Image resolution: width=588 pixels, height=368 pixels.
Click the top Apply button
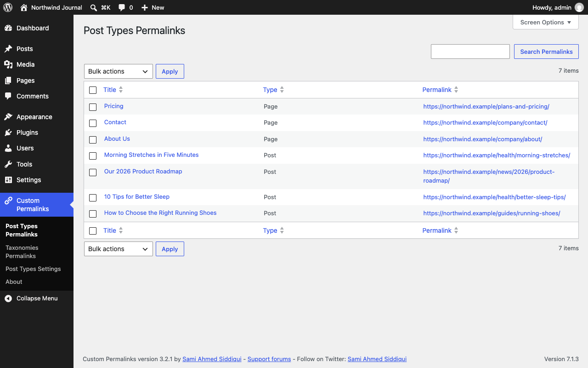pyautogui.click(x=170, y=71)
